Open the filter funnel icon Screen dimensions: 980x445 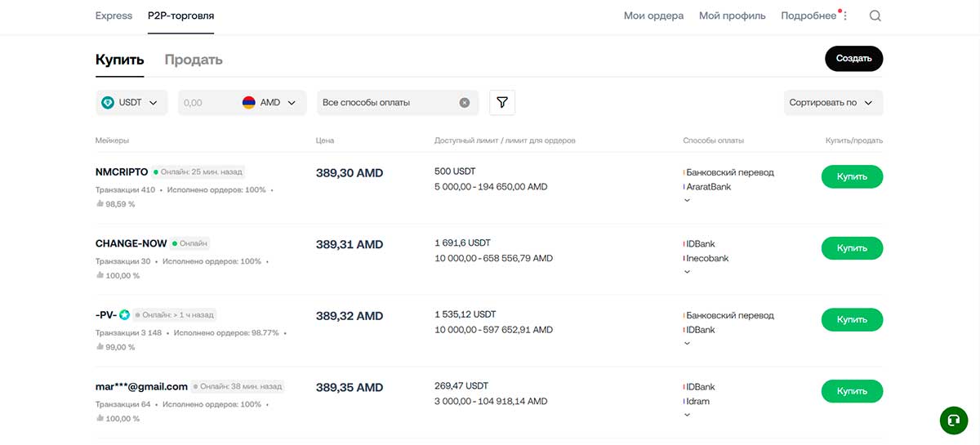coord(502,102)
